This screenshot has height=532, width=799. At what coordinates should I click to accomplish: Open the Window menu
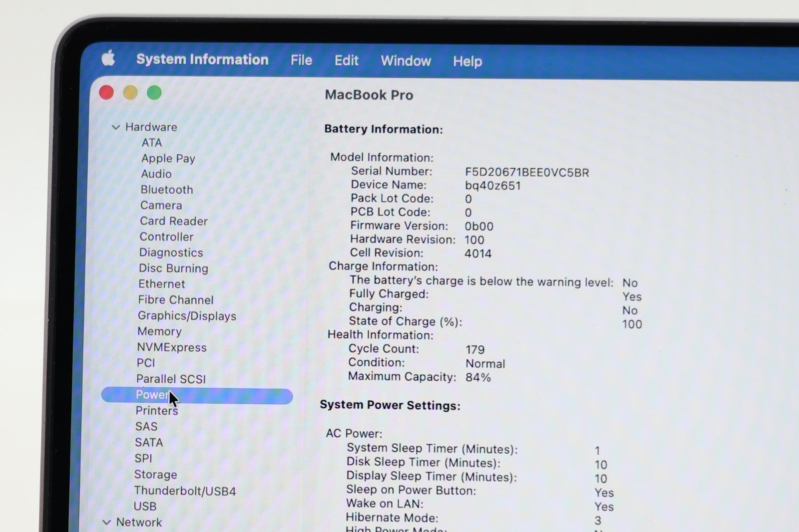(x=405, y=61)
